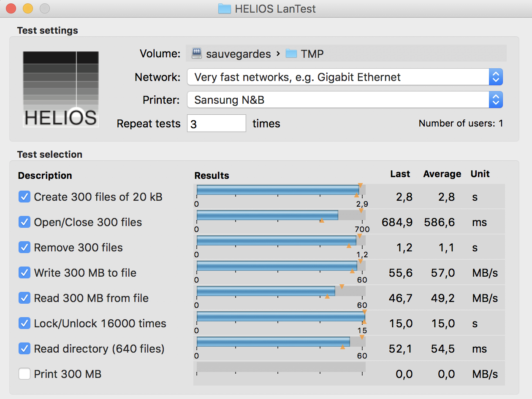Click the Remove 300 files result bar
The width and height of the screenshot is (532, 399).
tap(281, 240)
